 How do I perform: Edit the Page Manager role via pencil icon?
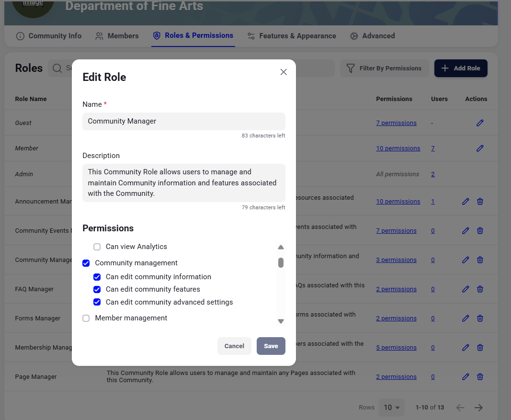[466, 377]
